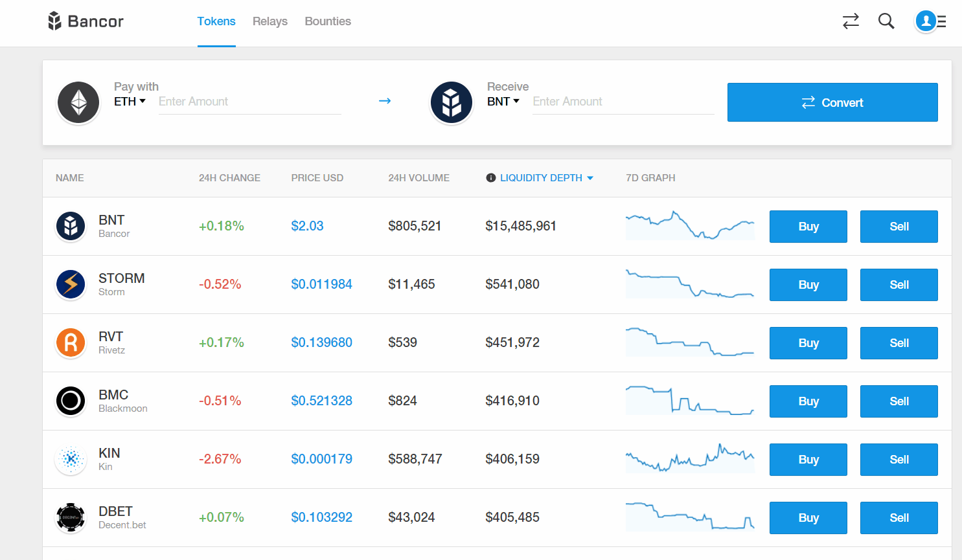Click the $541,080 liquidity value
Screen dimensions: 962x560
512,284
